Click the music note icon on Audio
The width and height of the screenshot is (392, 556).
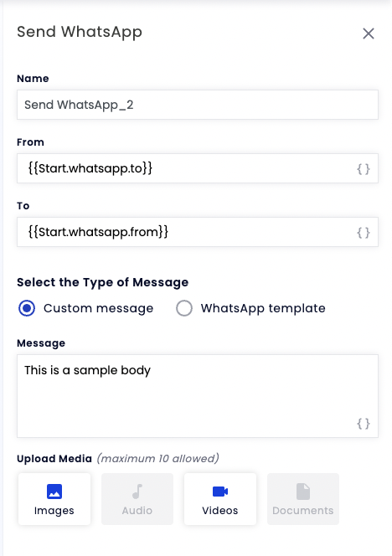point(137,492)
